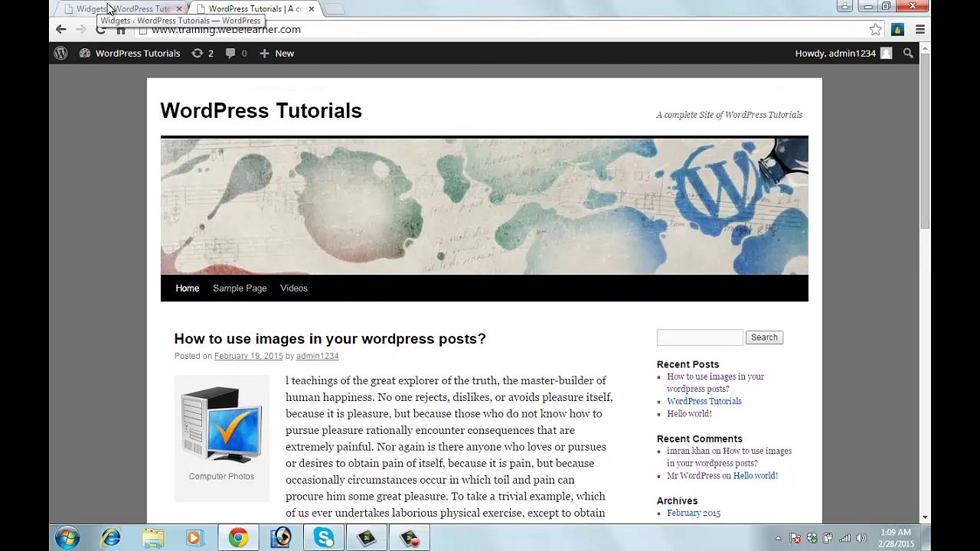
Task: Open the clock showing 1:09 AM
Action: point(895,538)
